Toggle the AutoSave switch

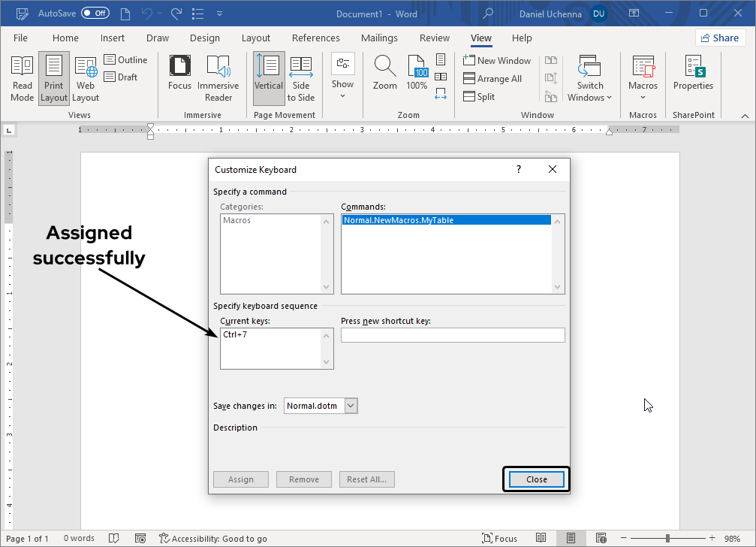[95, 14]
